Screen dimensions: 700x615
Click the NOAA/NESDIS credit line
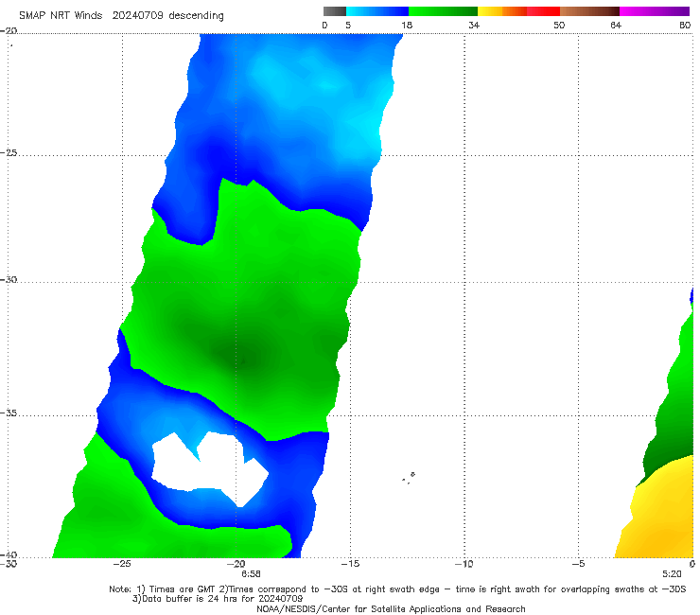pos(391,609)
